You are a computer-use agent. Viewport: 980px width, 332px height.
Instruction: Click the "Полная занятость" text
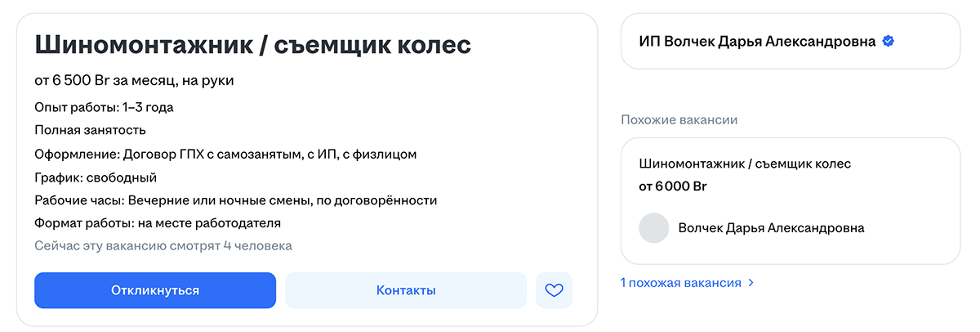(x=90, y=130)
